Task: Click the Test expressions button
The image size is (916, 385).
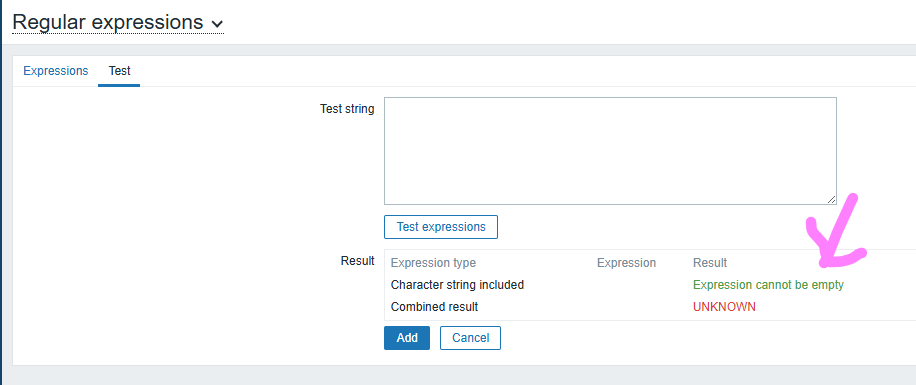Action: pos(441,227)
